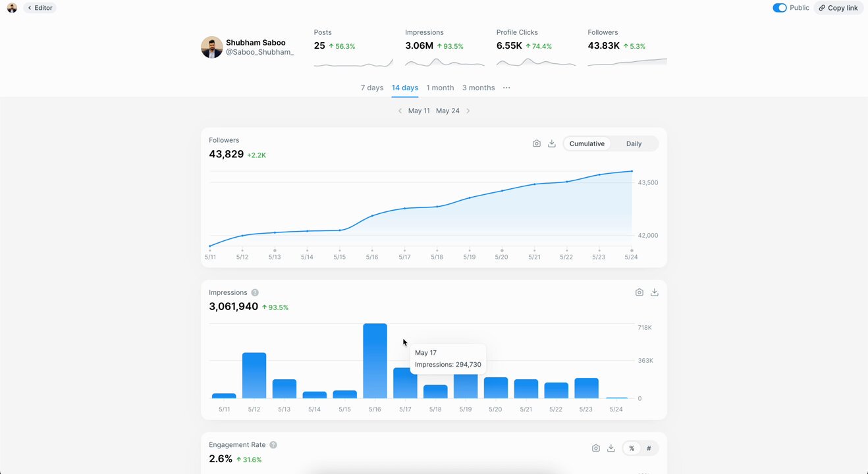
Task: Click the 5/20 impressions bar
Action: 496,388
